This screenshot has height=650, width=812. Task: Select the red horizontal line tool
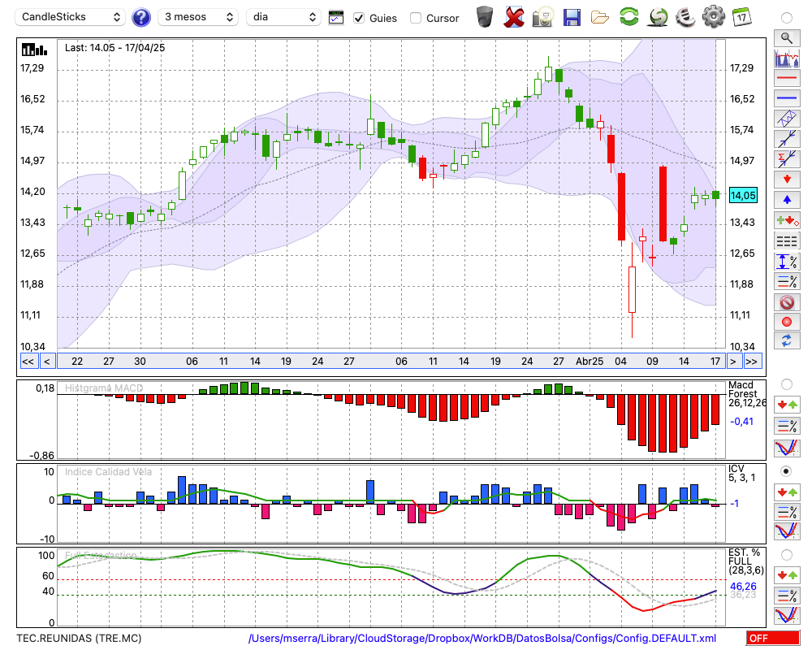[x=787, y=78]
